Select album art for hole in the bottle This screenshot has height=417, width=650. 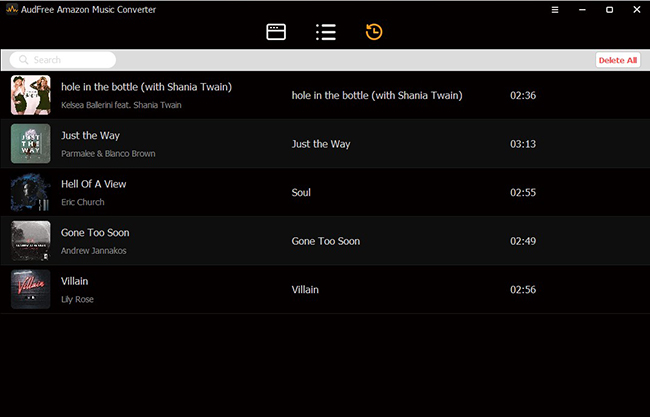(x=30, y=95)
